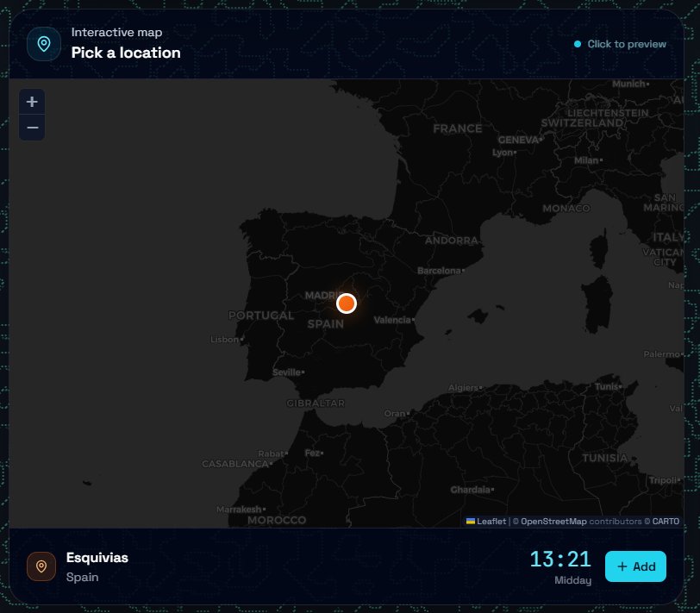Click the 'Pick a location' heading
Screen dimensions: 700x613
click(x=126, y=53)
